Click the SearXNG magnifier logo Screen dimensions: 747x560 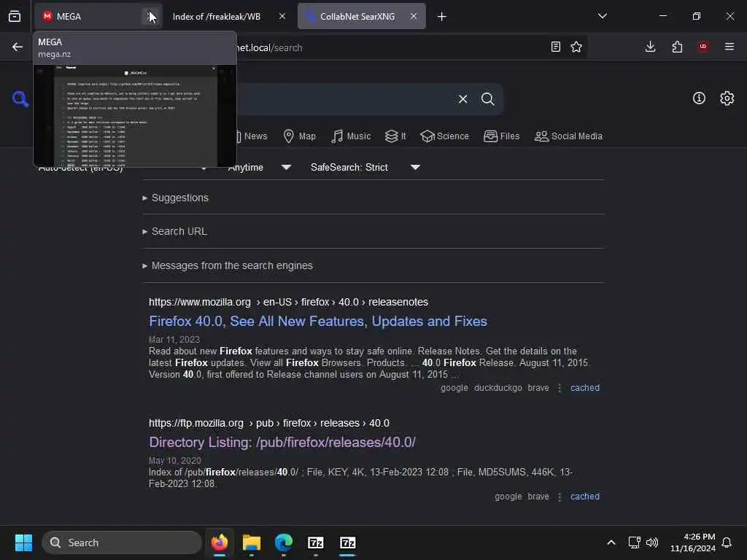coord(20,99)
